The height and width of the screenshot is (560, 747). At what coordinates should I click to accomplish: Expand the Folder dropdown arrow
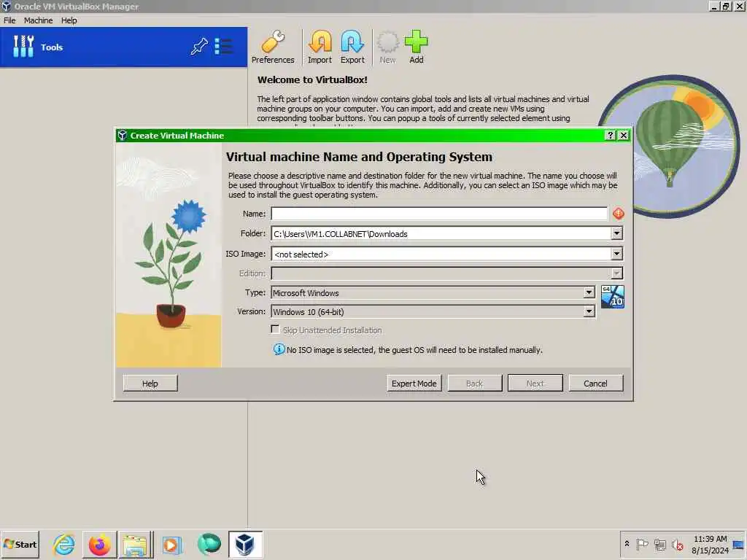coord(617,233)
